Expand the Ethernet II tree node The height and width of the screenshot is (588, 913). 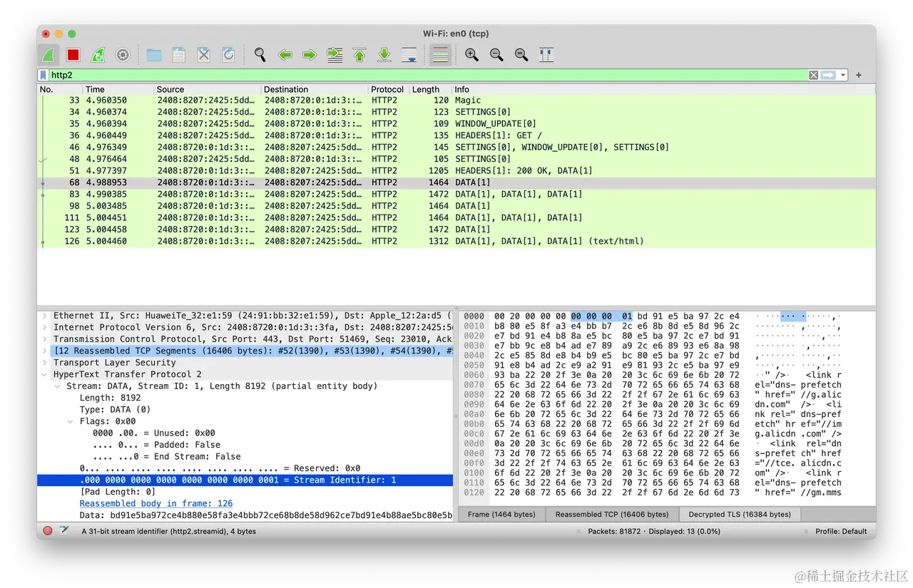[45, 316]
